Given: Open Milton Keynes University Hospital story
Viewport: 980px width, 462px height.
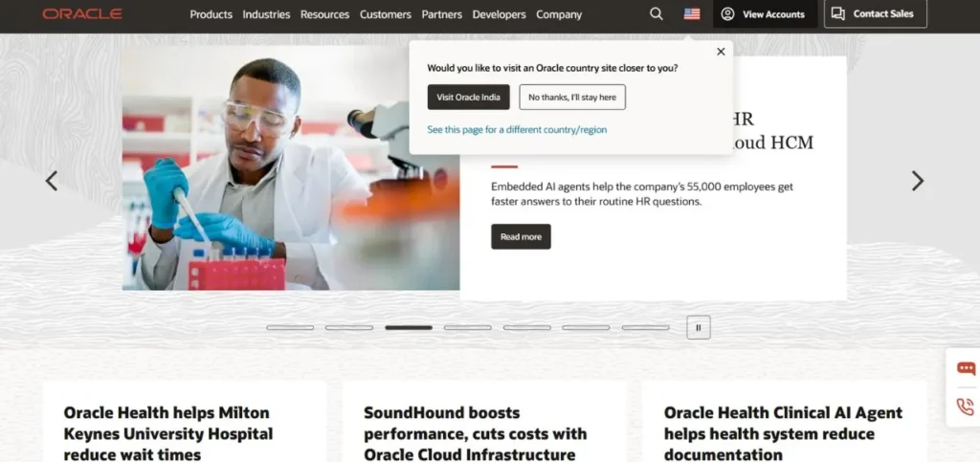Looking at the screenshot, I should [168, 433].
